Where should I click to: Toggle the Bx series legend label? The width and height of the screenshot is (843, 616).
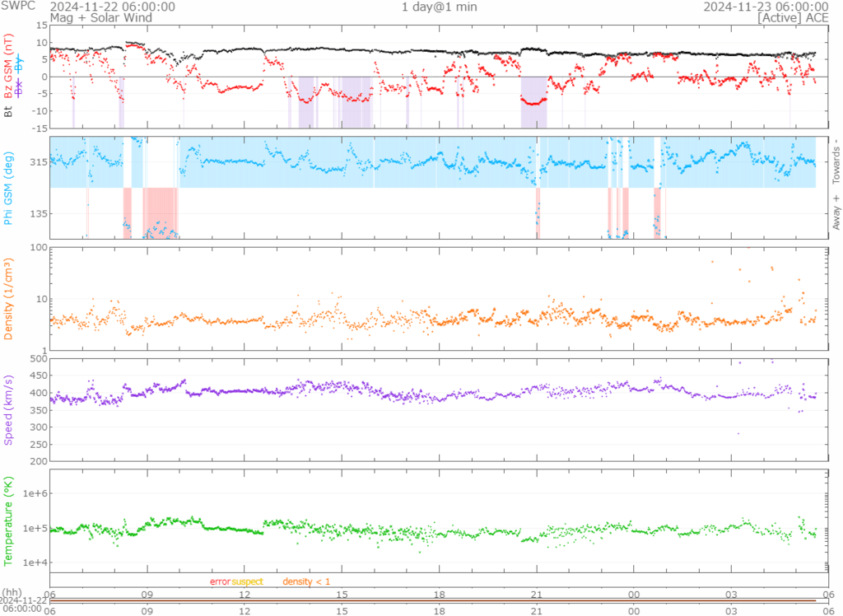[x=20, y=86]
